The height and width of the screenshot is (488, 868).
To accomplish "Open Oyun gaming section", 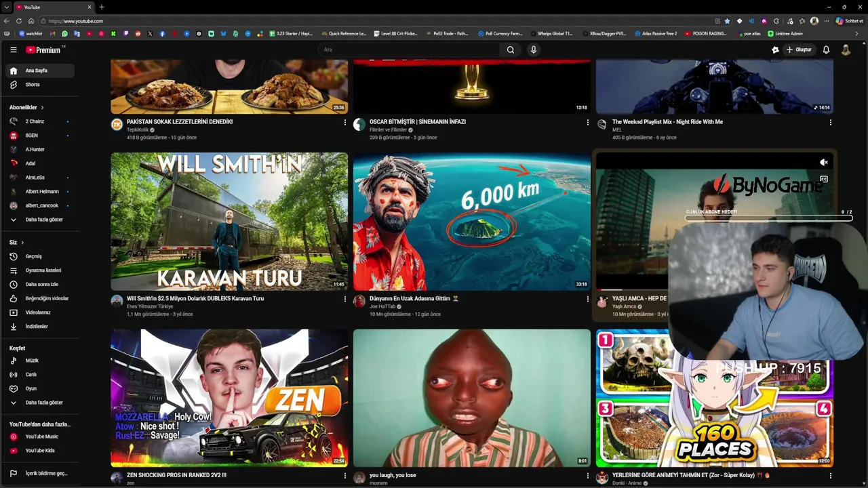I will (40, 388).
